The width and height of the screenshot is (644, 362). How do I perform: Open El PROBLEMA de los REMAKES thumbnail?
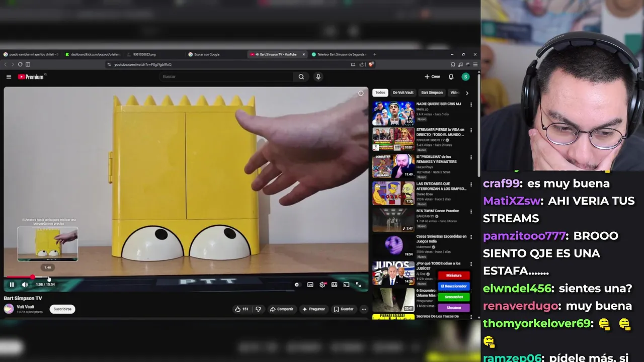393,166
